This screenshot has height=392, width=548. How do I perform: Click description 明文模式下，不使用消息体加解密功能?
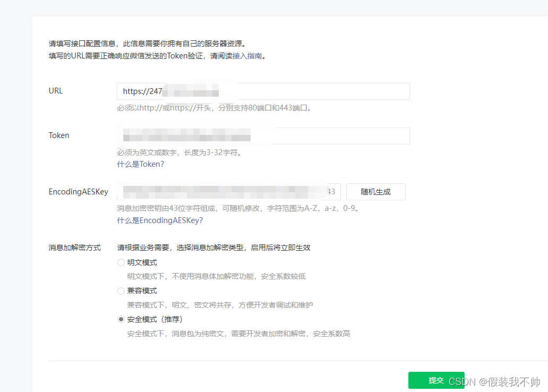pos(216,276)
